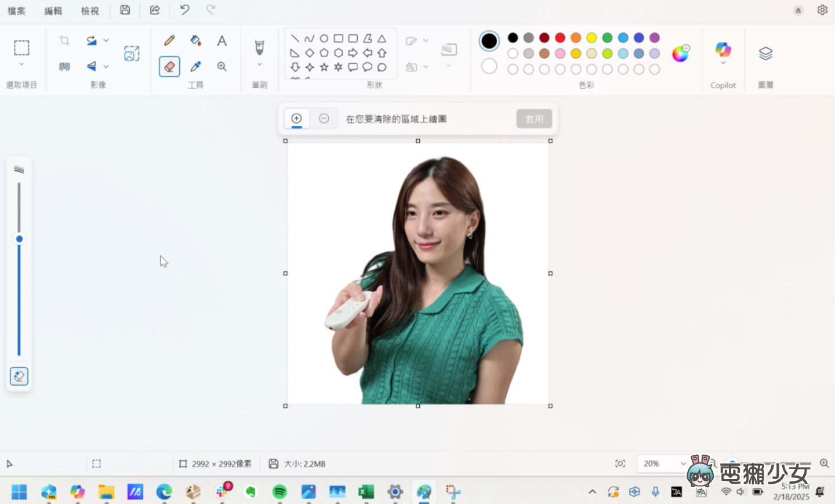
Task: Open the Brushes tool
Action: pos(259,47)
